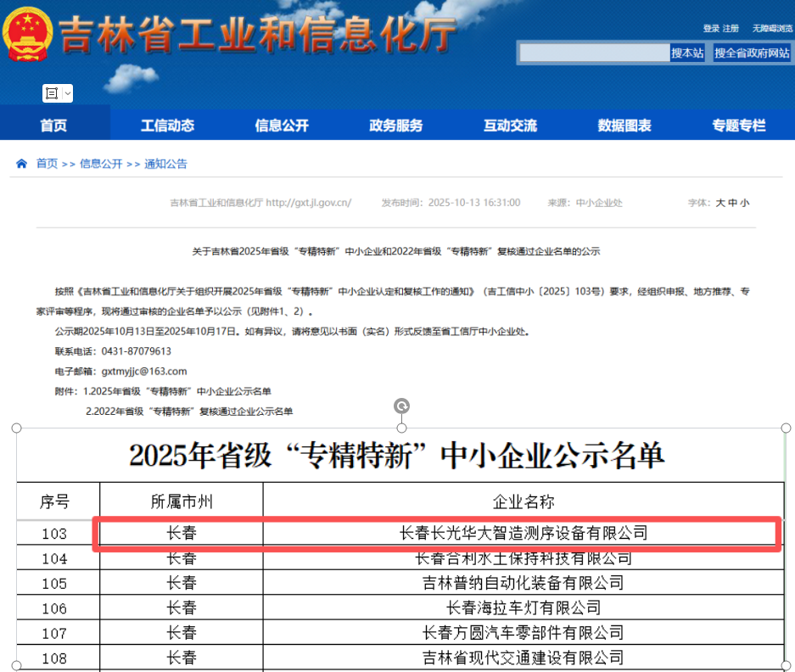Open the 专题专栏 navigation tab
Screen dimensions: 795x672
tap(740, 124)
